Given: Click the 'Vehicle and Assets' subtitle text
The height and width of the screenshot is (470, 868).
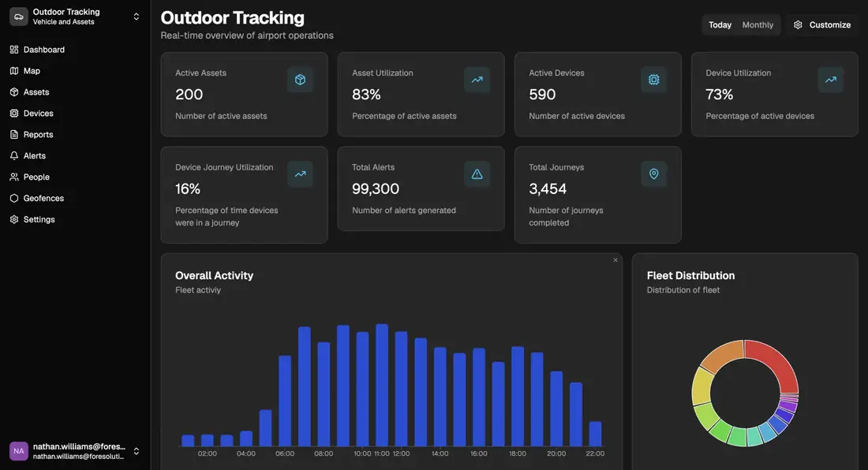Looking at the screenshot, I should coord(63,22).
